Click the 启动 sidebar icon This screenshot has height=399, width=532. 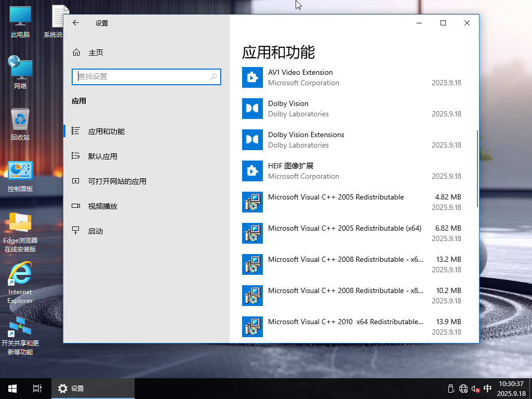[76, 231]
